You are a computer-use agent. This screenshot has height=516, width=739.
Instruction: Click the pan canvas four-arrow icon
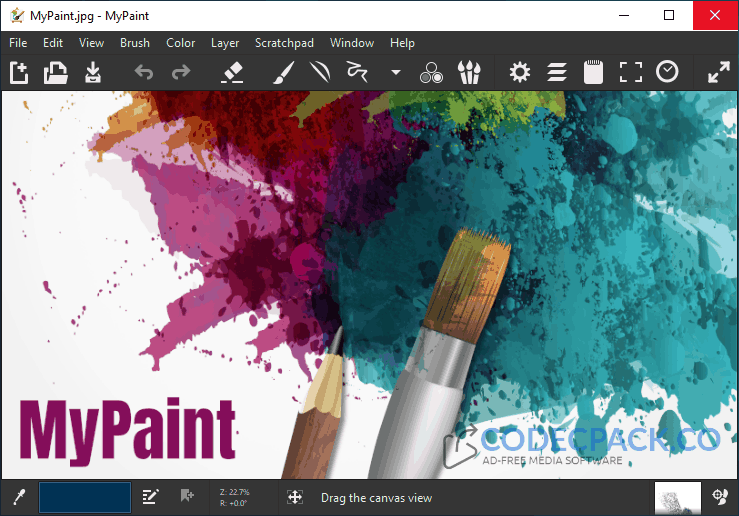coord(295,497)
